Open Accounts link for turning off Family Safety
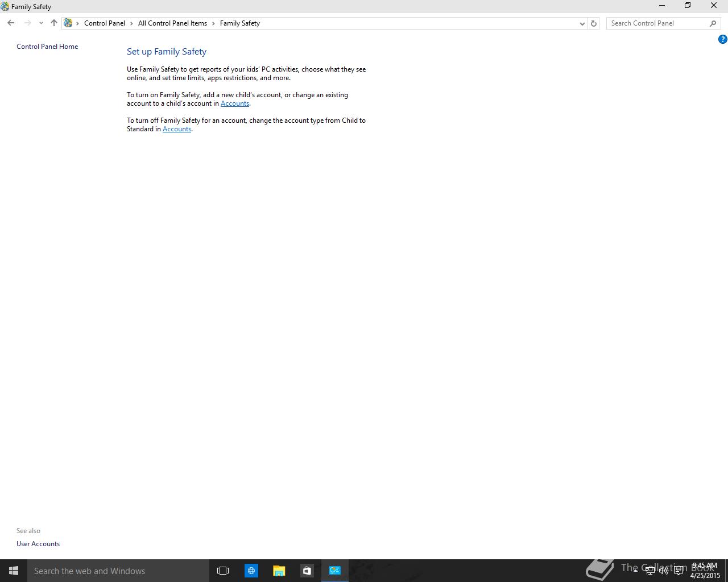The width and height of the screenshot is (728, 582). pos(177,129)
